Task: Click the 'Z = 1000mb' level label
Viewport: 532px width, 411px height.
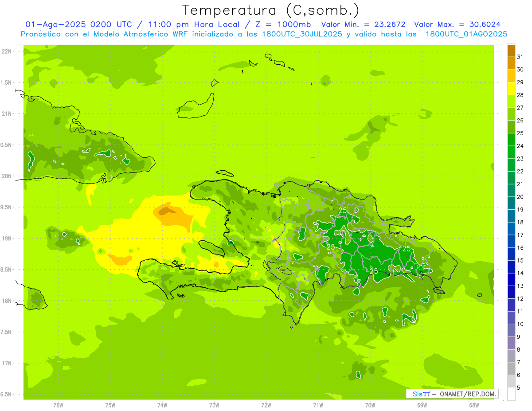Action: (x=281, y=24)
